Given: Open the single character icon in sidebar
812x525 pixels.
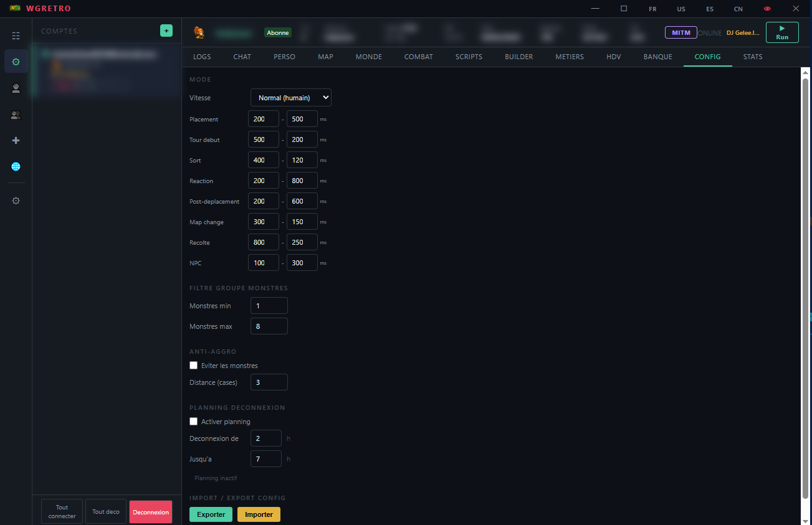Looking at the screenshot, I should [x=16, y=88].
